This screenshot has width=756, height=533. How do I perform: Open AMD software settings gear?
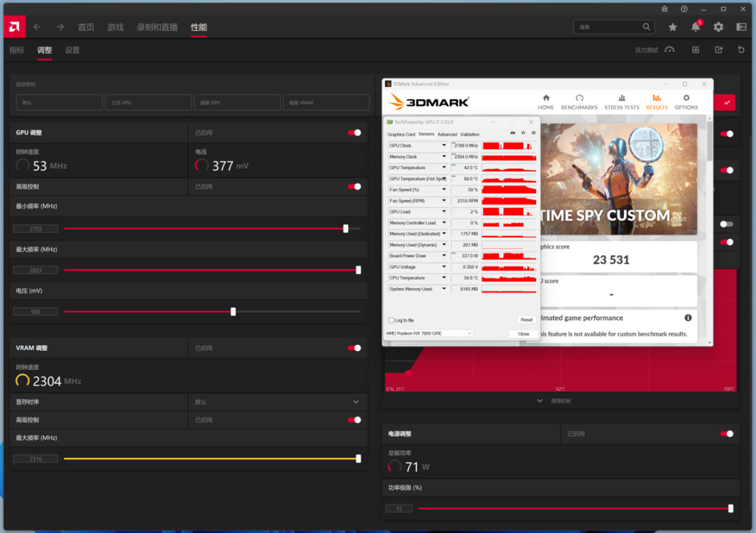pos(718,27)
